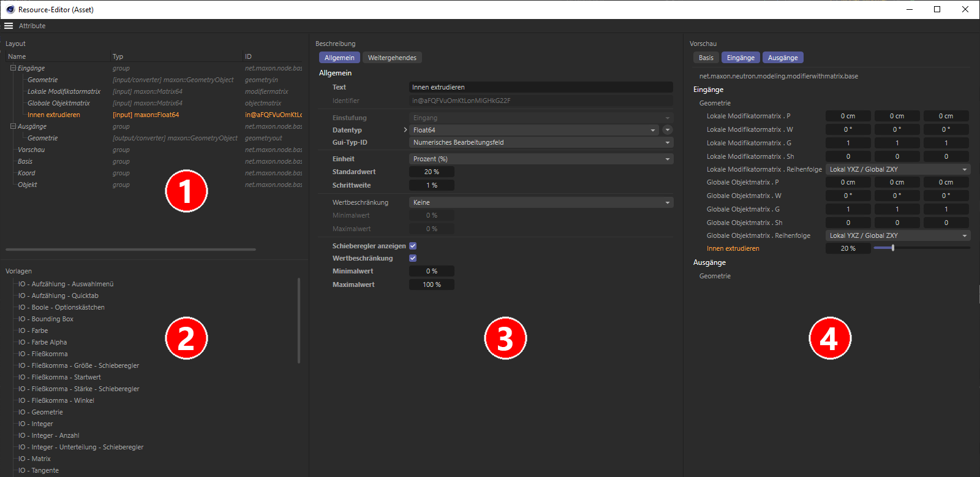Click the Text field with Innen extrudieren
The width and height of the screenshot is (980, 477).
pos(540,87)
